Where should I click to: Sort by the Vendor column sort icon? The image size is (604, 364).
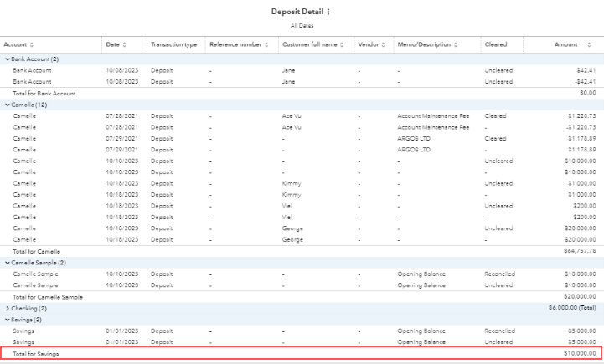[384, 44]
